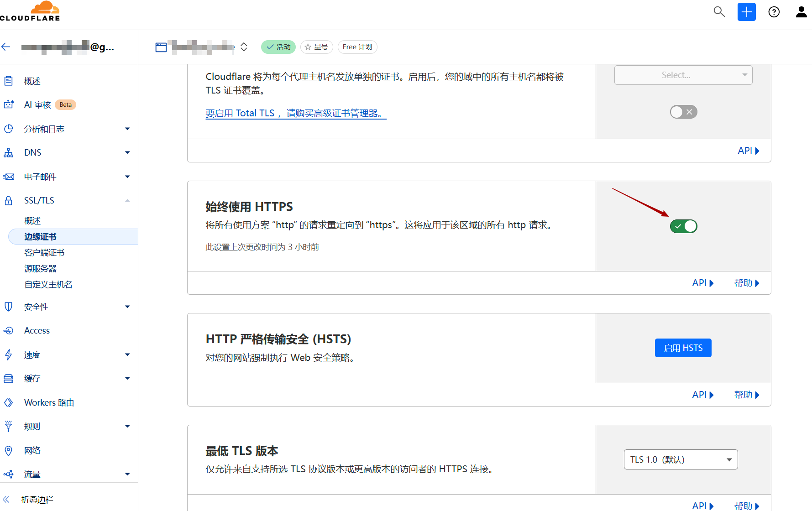Open 客户端证书 in SSL/TLS submenu
This screenshot has width=812, height=511.
tap(44, 253)
